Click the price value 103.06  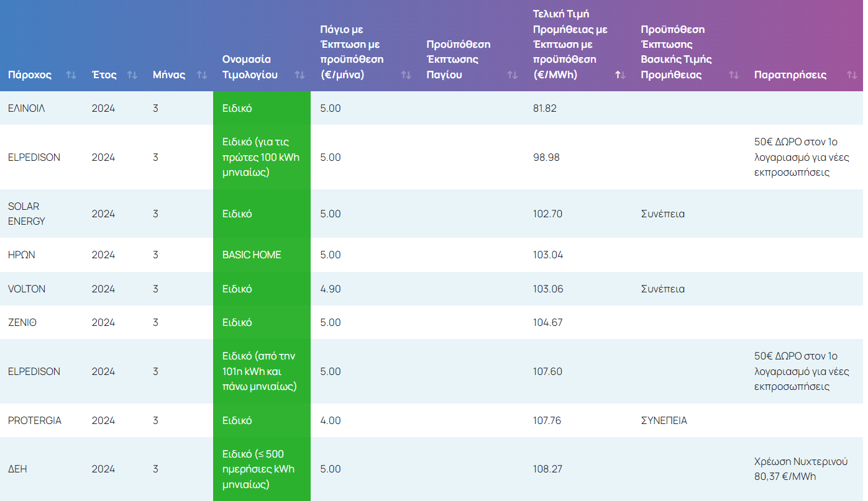pos(548,289)
